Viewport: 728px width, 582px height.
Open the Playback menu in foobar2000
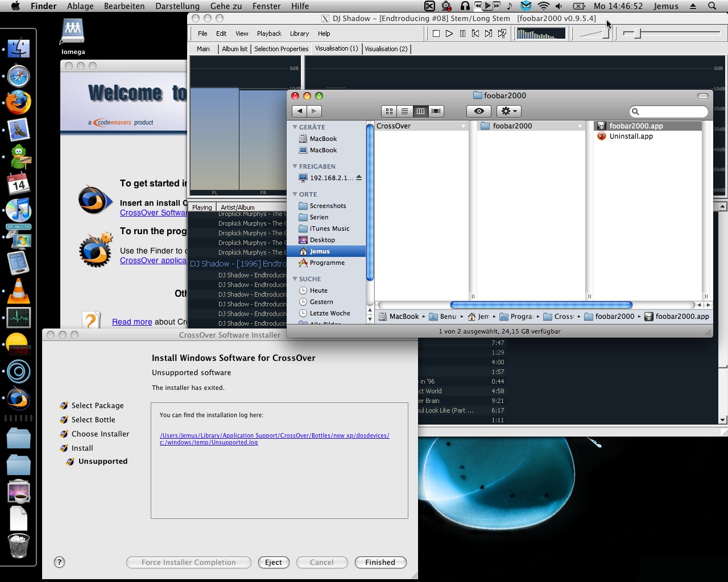pos(269,34)
